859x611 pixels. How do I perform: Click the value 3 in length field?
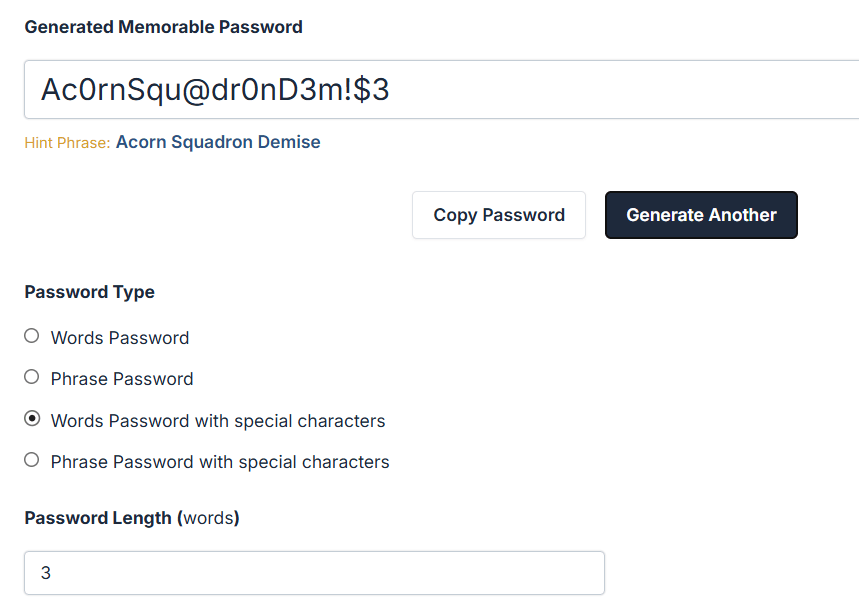[x=47, y=572]
